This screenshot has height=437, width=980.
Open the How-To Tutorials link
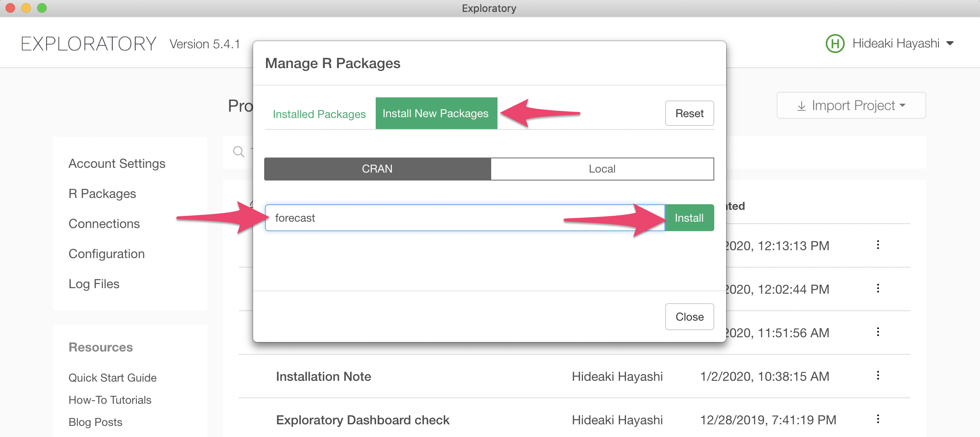(110, 400)
